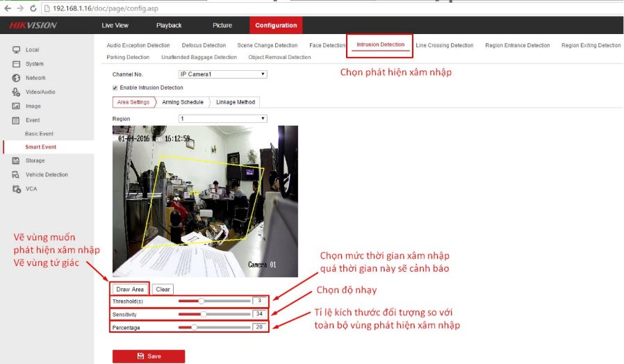This screenshot has height=364, width=624.
Task: Click the Event calendar icon
Action: (x=15, y=120)
